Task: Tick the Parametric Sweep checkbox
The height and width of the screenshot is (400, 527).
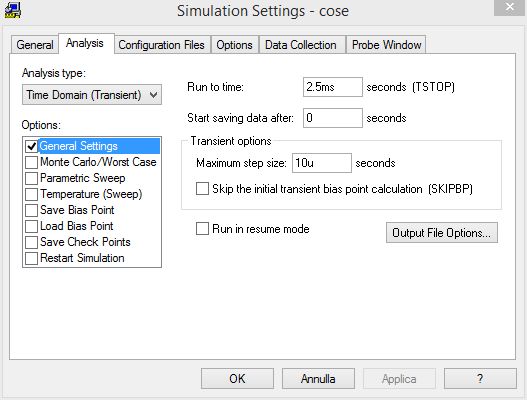Action: 31,178
